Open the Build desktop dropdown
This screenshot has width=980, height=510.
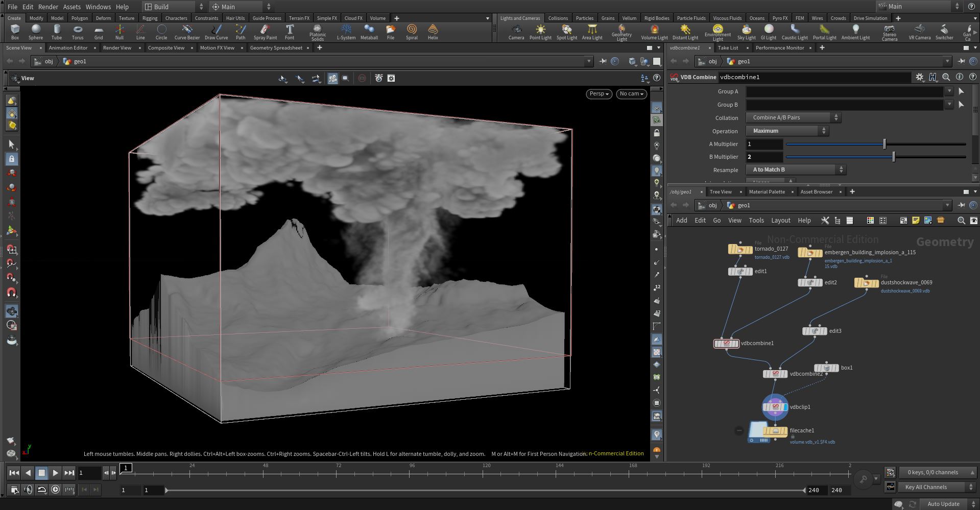[x=174, y=7]
